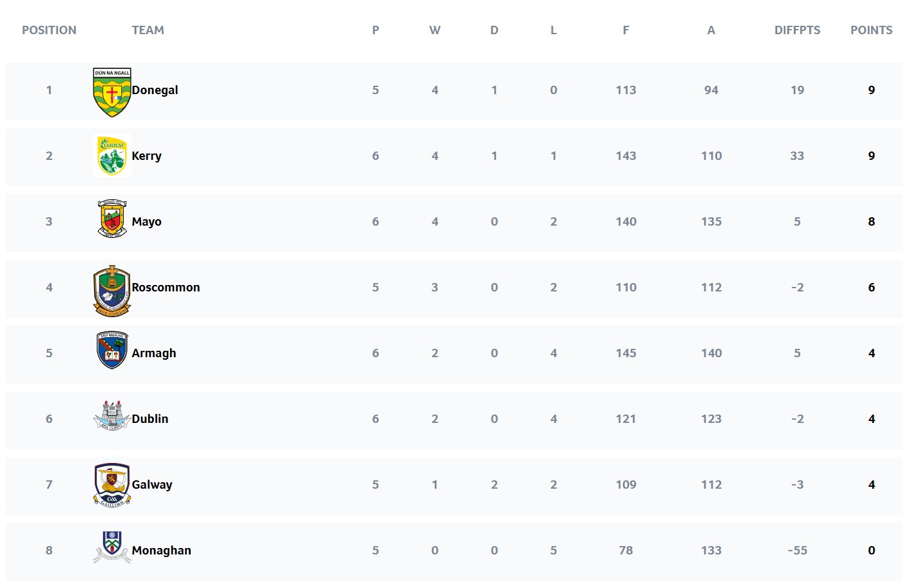Click the Kerry county crest icon
Screen dimensions: 924x588
[112, 155]
